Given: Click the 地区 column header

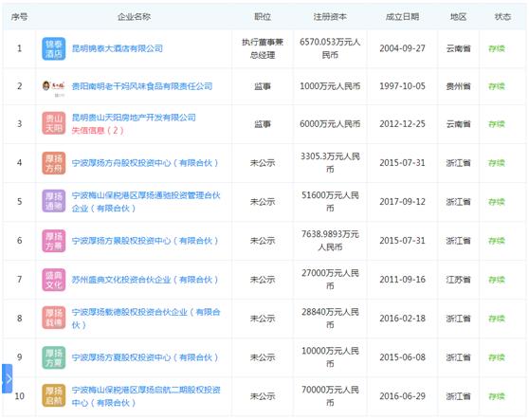Looking at the screenshot, I should tap(458, 17).
